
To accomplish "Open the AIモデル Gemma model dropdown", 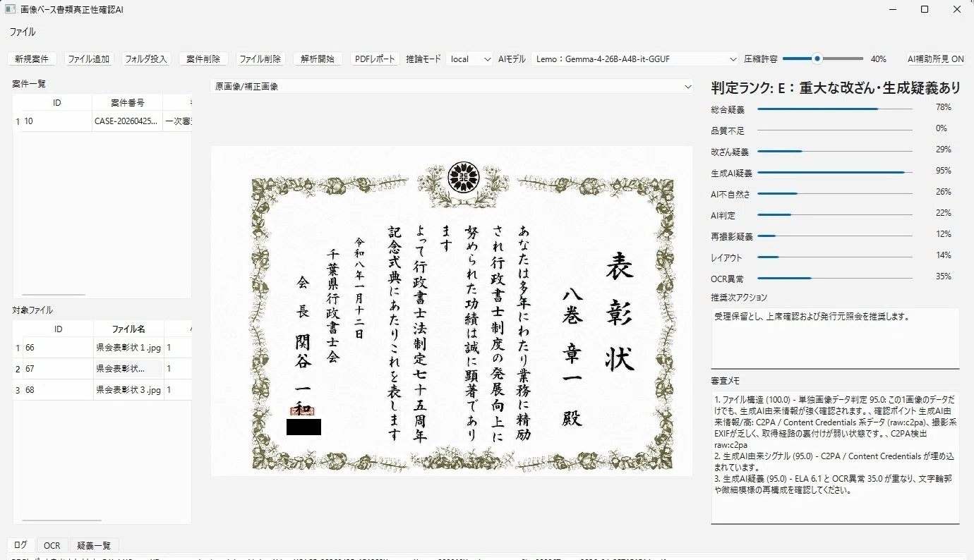I will tap(635, 59).
